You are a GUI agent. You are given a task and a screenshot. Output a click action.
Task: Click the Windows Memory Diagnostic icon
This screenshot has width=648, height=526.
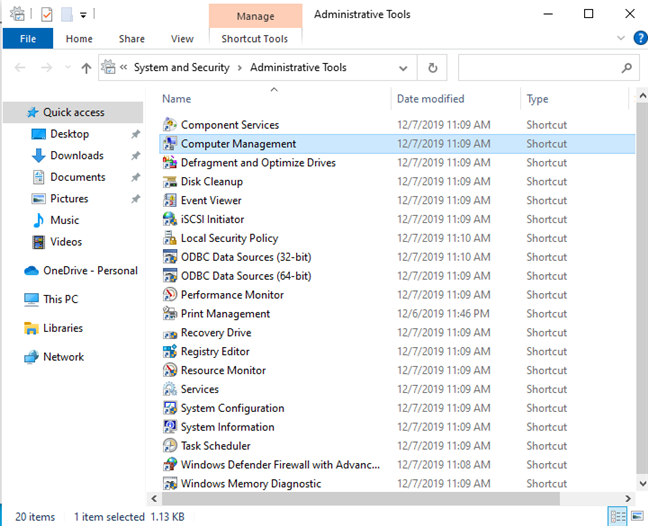pos(169,483)
